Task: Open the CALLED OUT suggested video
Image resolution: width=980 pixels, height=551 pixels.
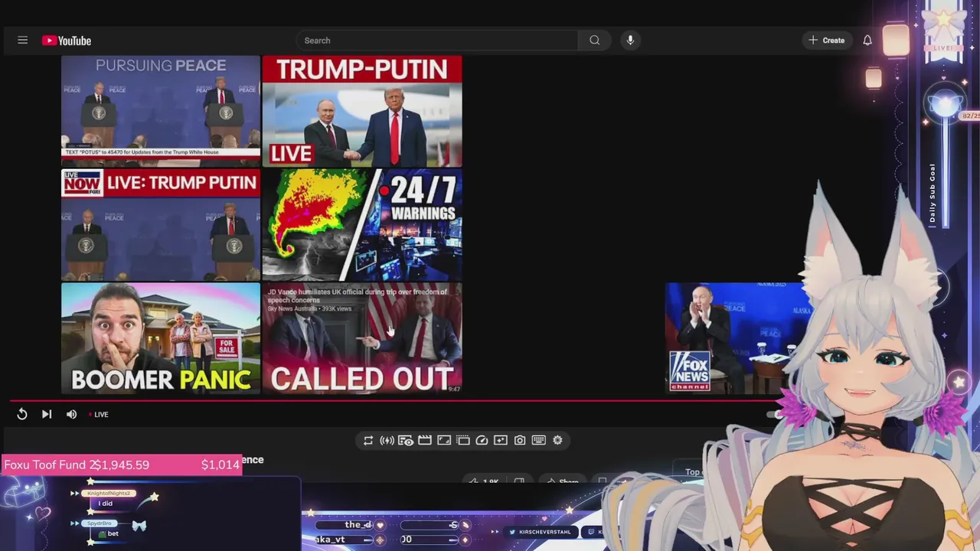Action: (x=362, y=338)
